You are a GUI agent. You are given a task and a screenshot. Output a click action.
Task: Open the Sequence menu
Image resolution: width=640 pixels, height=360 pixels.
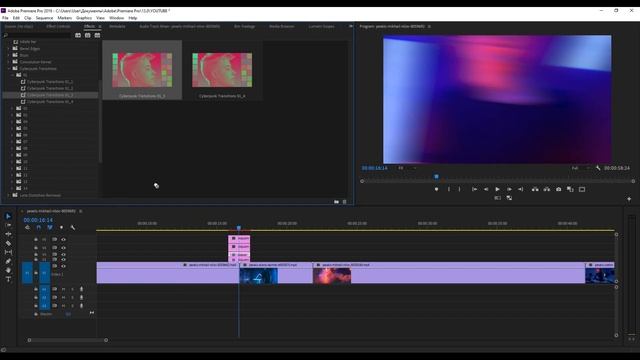[x=44, y=18]
